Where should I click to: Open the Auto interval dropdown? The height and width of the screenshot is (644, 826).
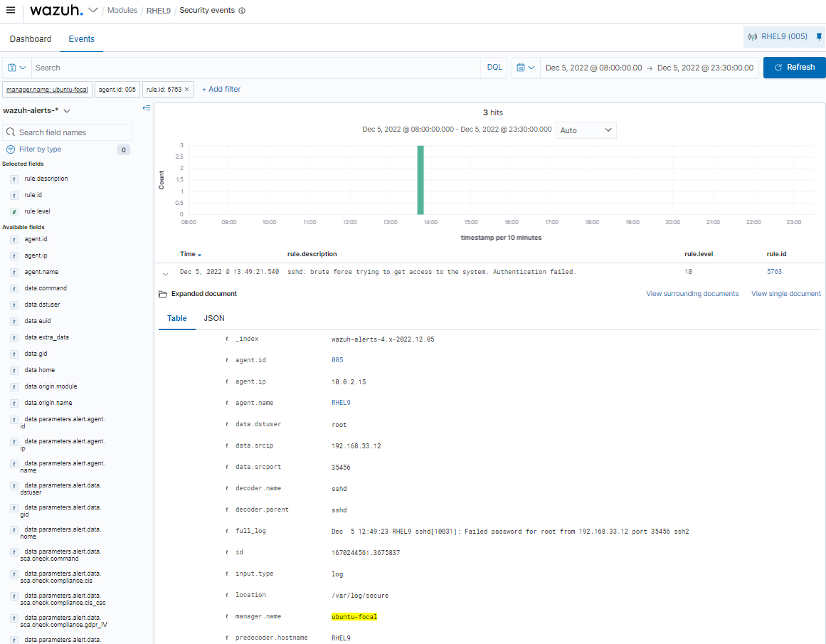point(586,130)
